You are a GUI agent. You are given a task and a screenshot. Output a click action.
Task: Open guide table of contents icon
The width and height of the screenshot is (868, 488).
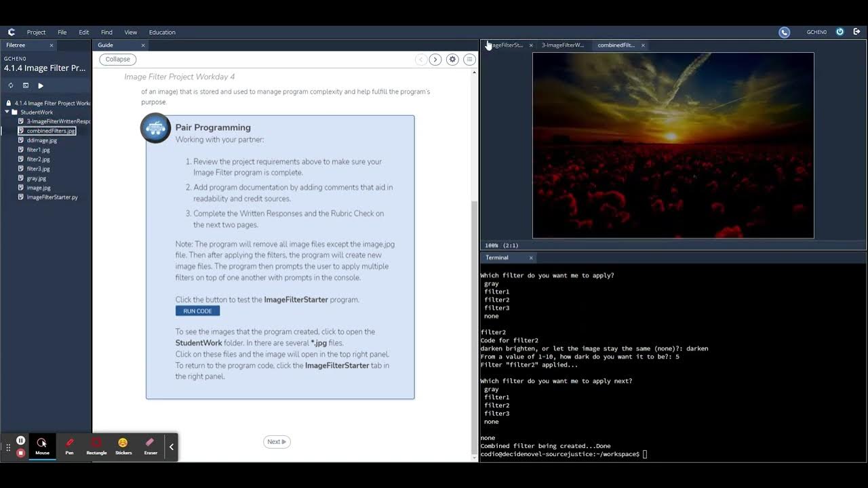tap(469, 60)
